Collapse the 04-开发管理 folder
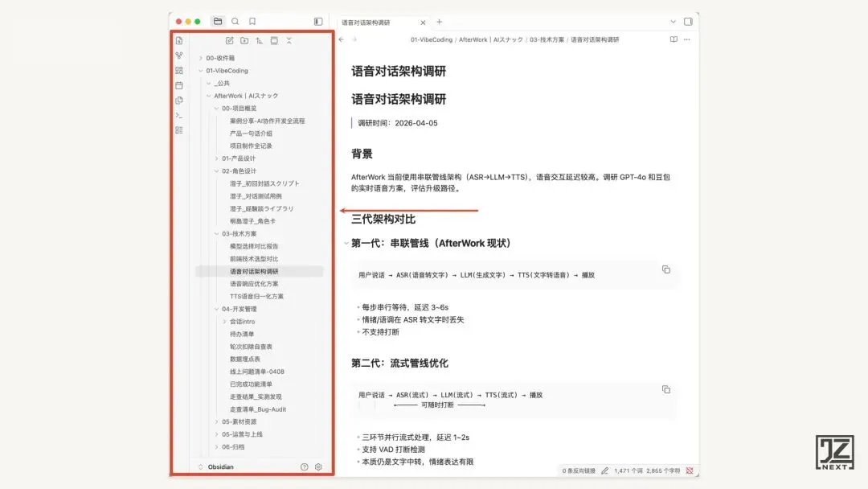868x489 pixels. point(216,309)
